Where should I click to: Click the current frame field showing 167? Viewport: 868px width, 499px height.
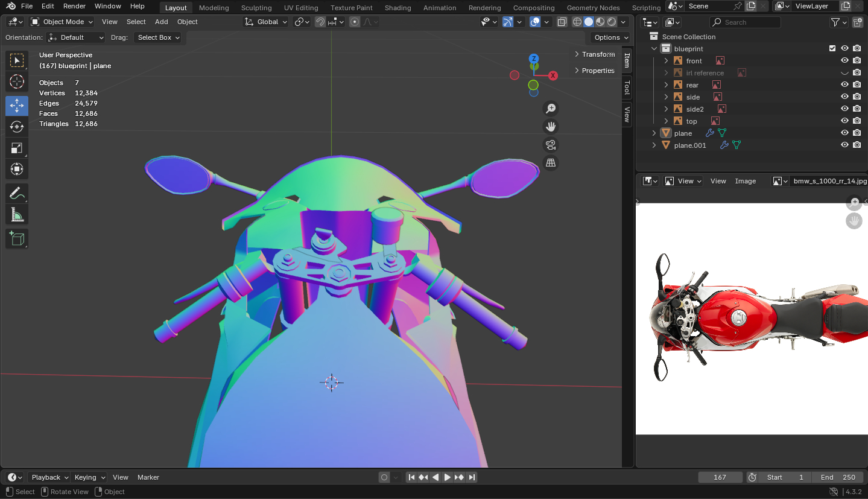pyautogui.click(x=720, y=477)
